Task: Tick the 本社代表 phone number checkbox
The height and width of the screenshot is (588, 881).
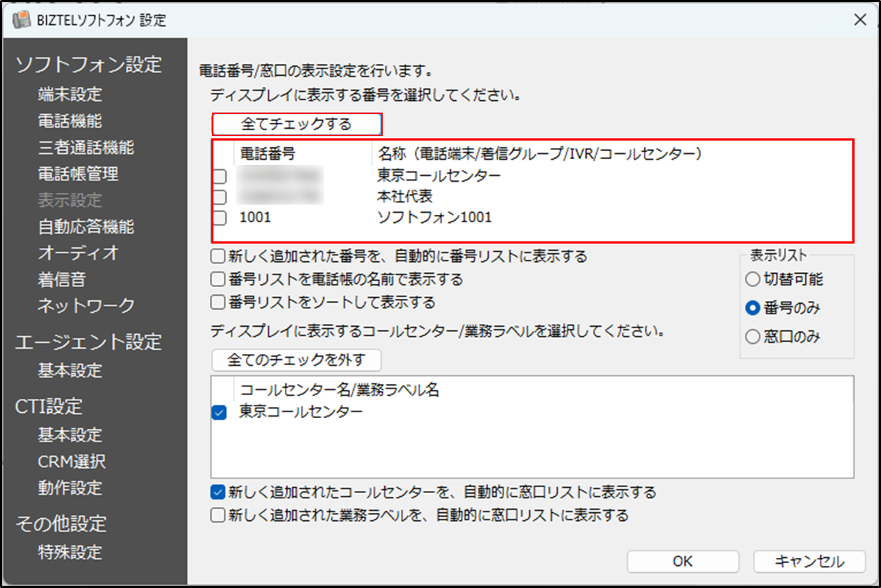Action: click(x=219, y=196)
